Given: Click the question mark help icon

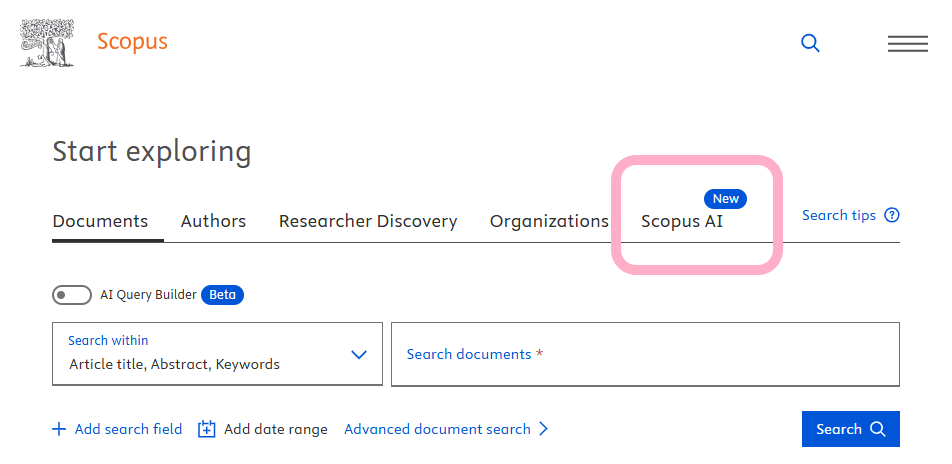Looking at the screenshot, I should 892,215.
